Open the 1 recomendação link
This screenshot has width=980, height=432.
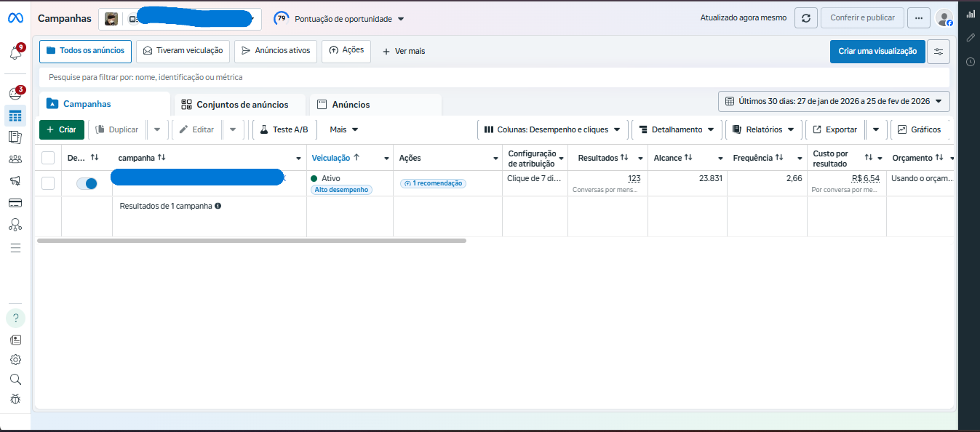(x=434, y=183)
